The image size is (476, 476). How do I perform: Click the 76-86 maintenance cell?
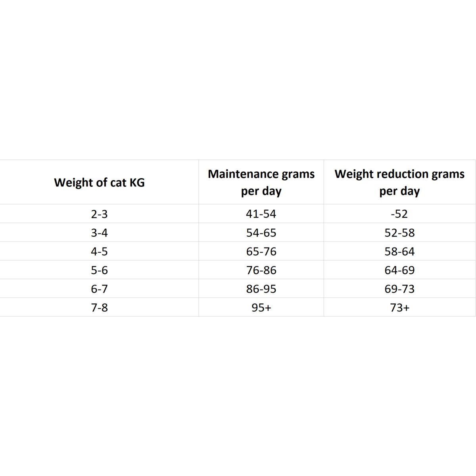(x=261, y=270)
